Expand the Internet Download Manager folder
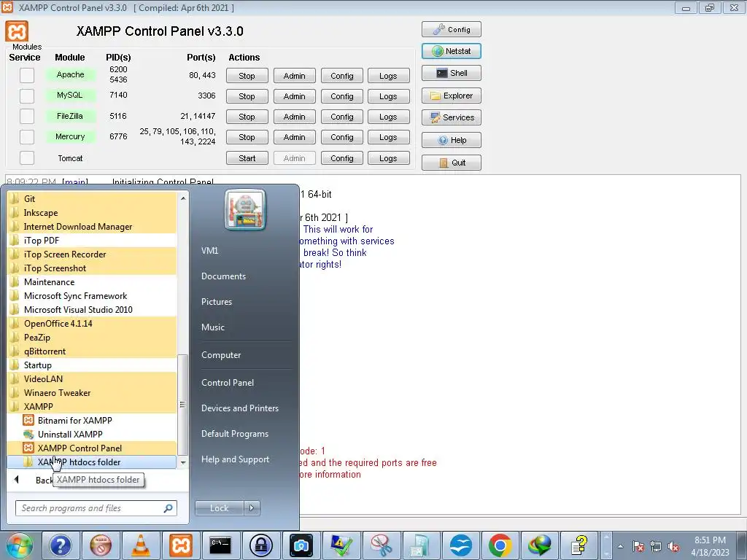The image size is (747, 560). pyautogui.click(x=92, y=227)
